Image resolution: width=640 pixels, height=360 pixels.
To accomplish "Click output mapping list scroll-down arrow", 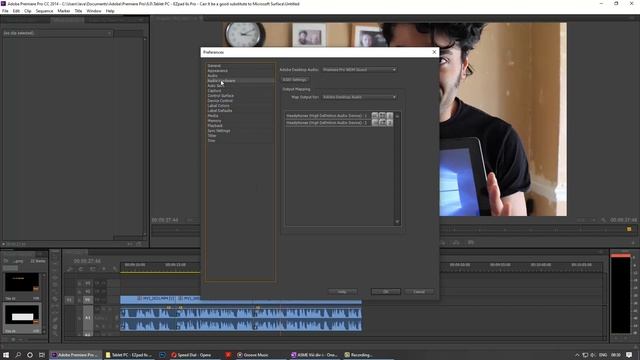I will pos(397,222).
